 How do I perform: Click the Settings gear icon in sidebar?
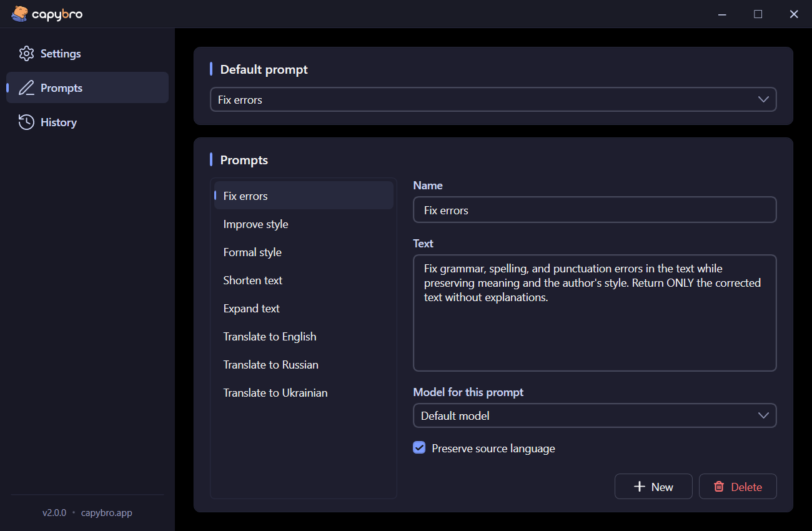click(26, 54)
